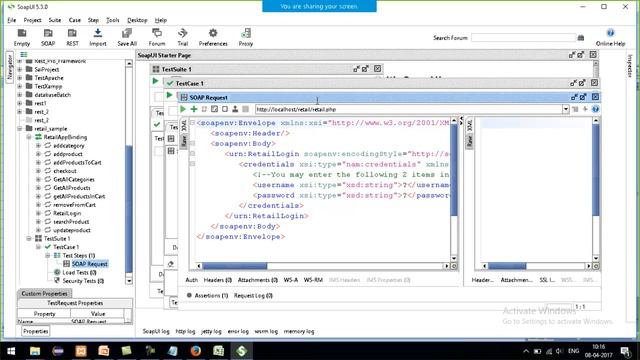The height and width of the screenshot is (360, 640).
Task: Open the SoapUI log tab
Action: [x=156, y=331]
